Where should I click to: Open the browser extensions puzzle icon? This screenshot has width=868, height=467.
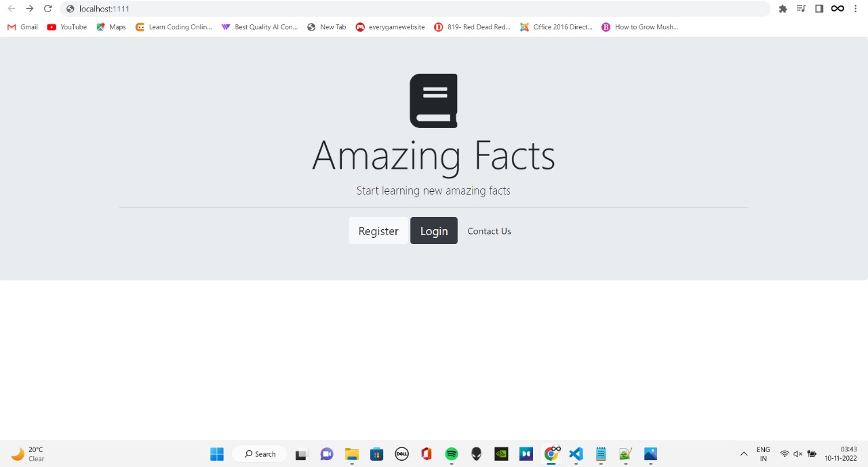[783, 9]
